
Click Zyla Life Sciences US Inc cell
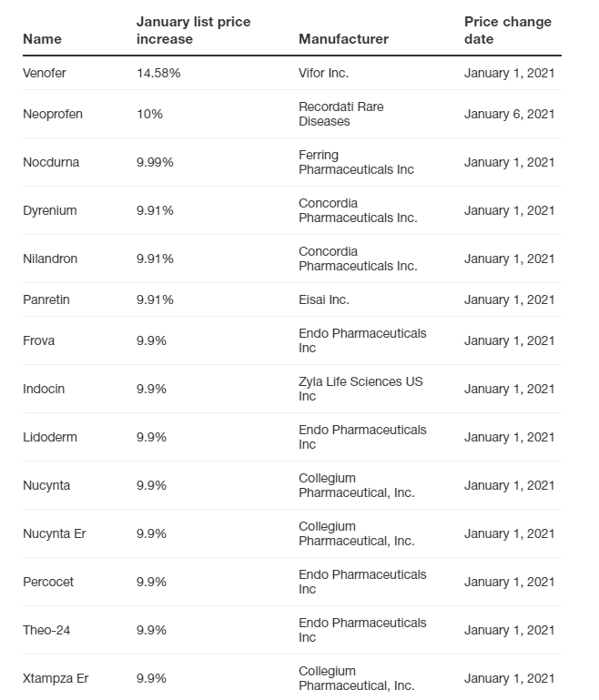360,389
